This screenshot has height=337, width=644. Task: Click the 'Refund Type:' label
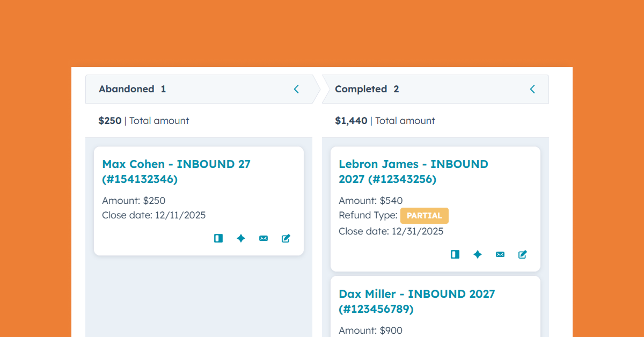(368, 215)
